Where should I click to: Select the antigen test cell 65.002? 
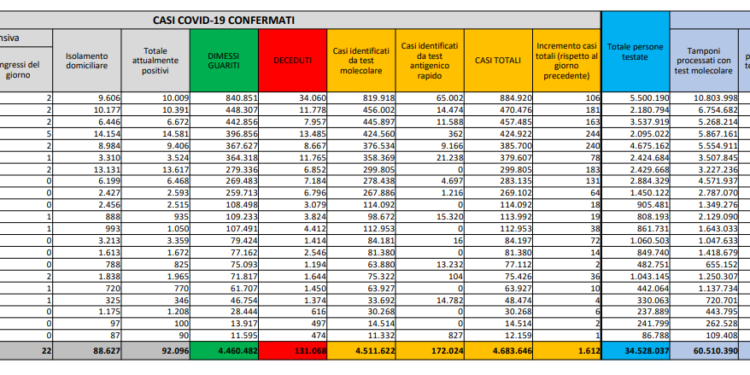430,98
